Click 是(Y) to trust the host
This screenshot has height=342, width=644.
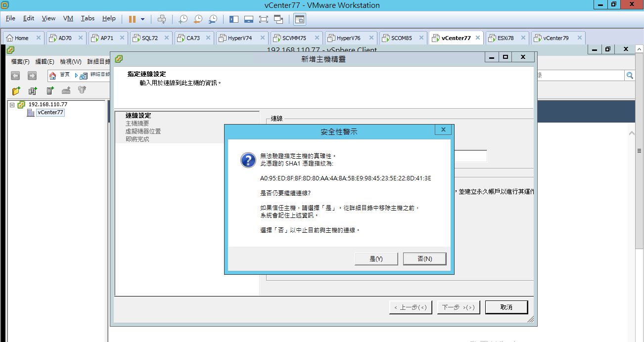point(376,259)
